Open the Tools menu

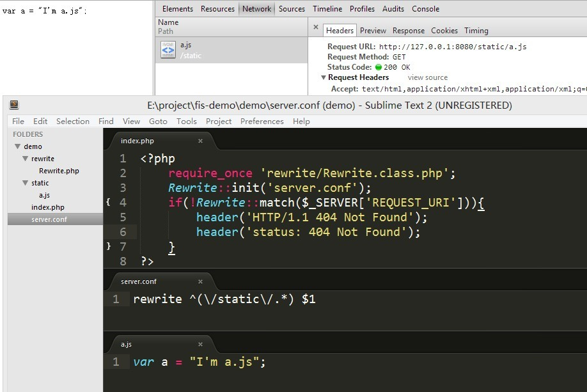click(x=187, y=122)
